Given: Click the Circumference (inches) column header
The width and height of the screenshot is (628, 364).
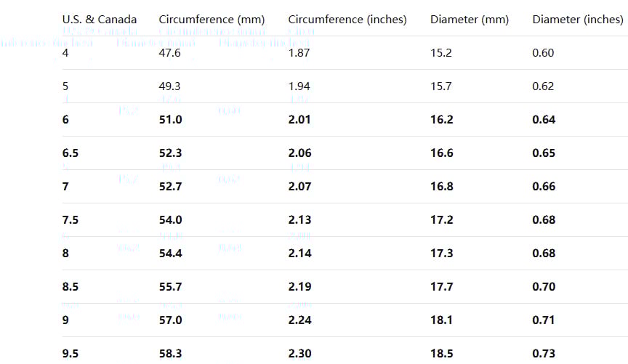Looking at the screenshot, I should 347,20.
